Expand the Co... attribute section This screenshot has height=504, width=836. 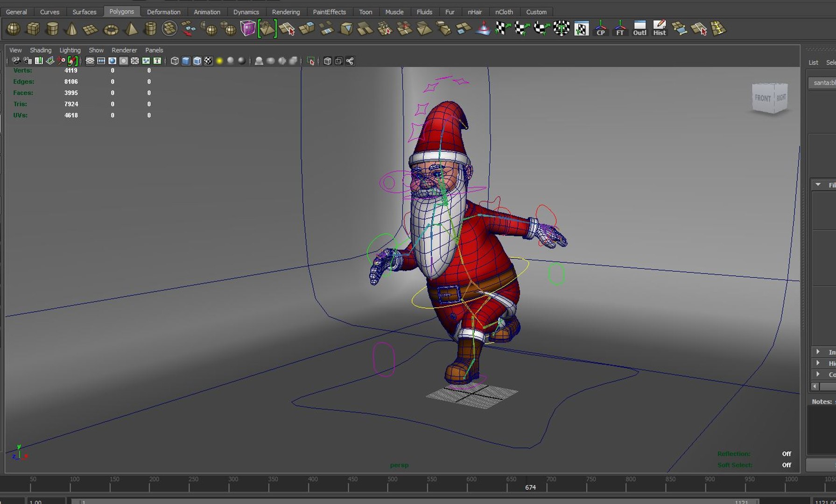pyautogui.click(x=818, y=374)
